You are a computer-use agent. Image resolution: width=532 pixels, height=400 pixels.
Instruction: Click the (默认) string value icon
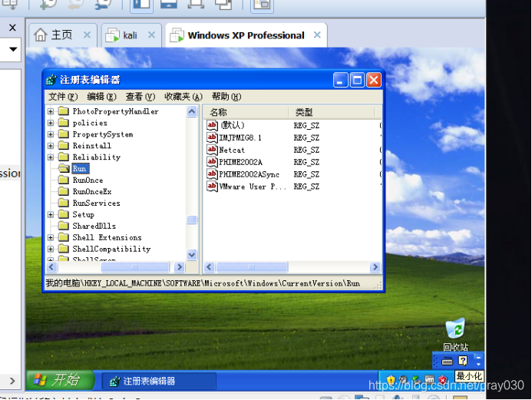pos(212,125)
